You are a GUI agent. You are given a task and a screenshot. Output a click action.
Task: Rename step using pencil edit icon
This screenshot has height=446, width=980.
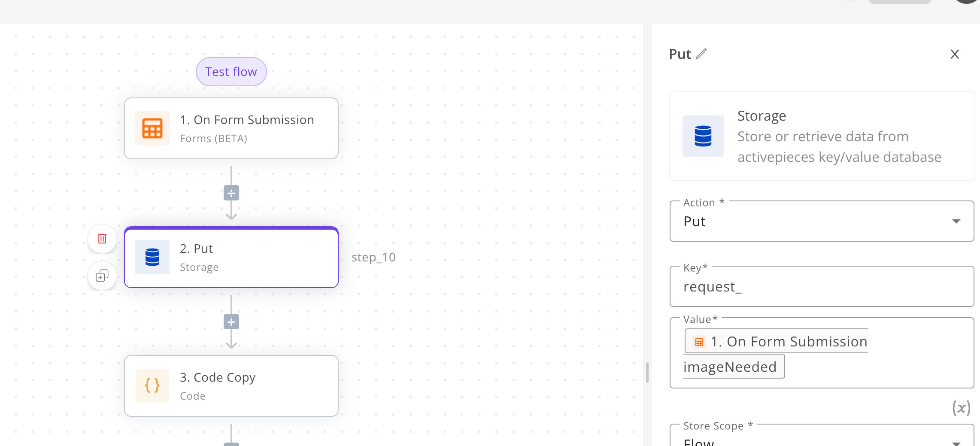pos(701,54)
